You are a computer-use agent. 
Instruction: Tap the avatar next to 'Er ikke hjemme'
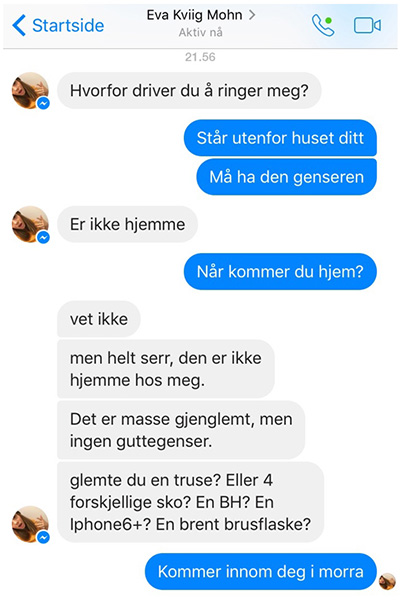(31, 224)
